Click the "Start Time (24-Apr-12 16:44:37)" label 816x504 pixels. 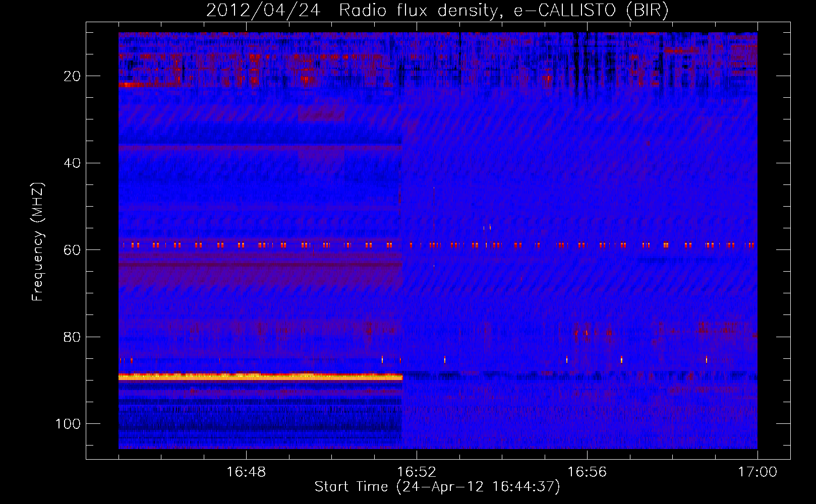[437, 487]
